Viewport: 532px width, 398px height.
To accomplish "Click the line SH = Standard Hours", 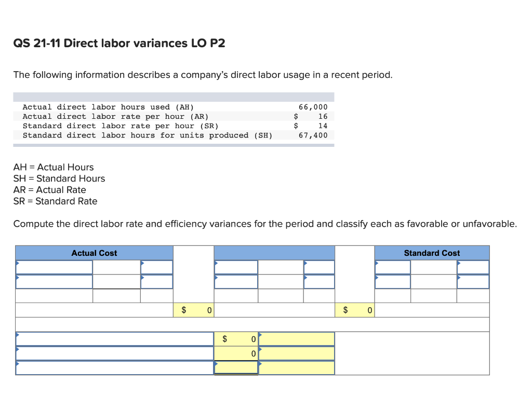I will pyautogui.click(x=59, y=179).
